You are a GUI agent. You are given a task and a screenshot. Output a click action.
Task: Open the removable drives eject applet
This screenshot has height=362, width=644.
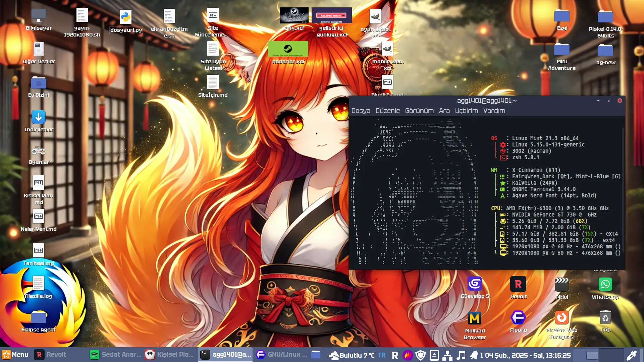click(434, 355)
